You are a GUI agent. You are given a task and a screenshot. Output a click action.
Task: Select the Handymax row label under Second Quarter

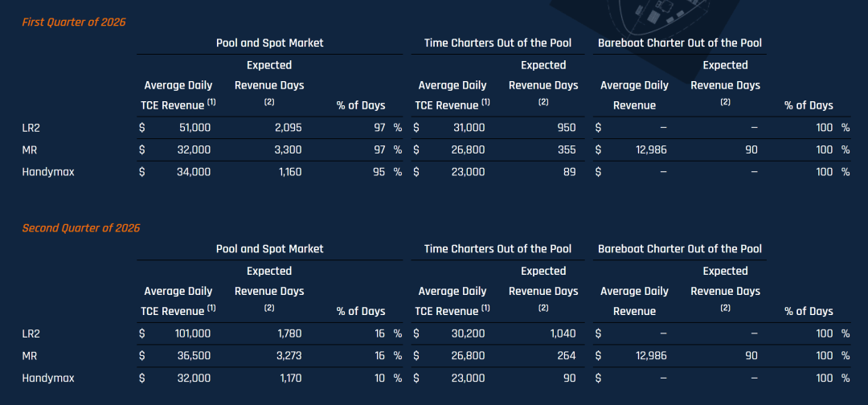point(47,378)
